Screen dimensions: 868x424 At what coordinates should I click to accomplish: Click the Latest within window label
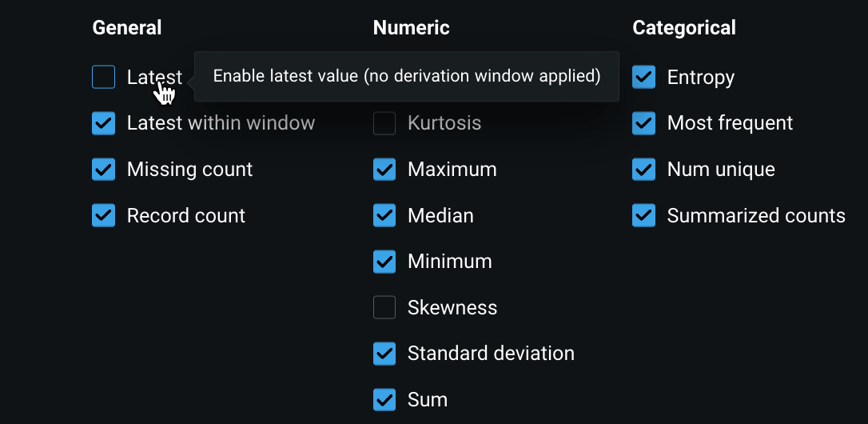point(221,124)
